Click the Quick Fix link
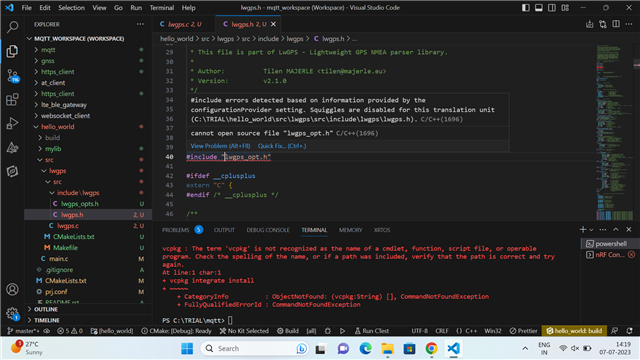 click(x=282, y=146)
